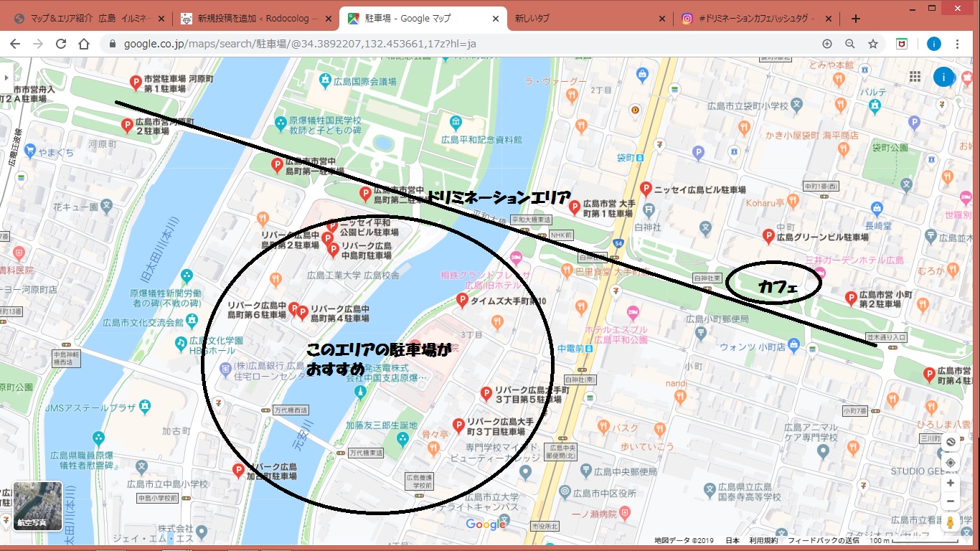Open the McAfee extension icon
The image size is (980, 551).
(903, 44)
